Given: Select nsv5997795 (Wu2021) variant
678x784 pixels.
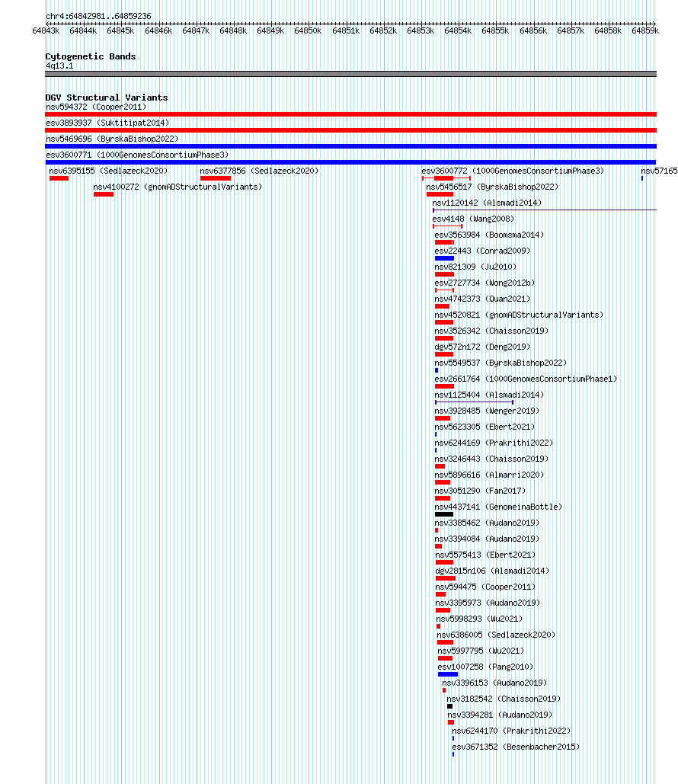Looking at the screenshot, I should pyautogui.click(x=481, y=651).
